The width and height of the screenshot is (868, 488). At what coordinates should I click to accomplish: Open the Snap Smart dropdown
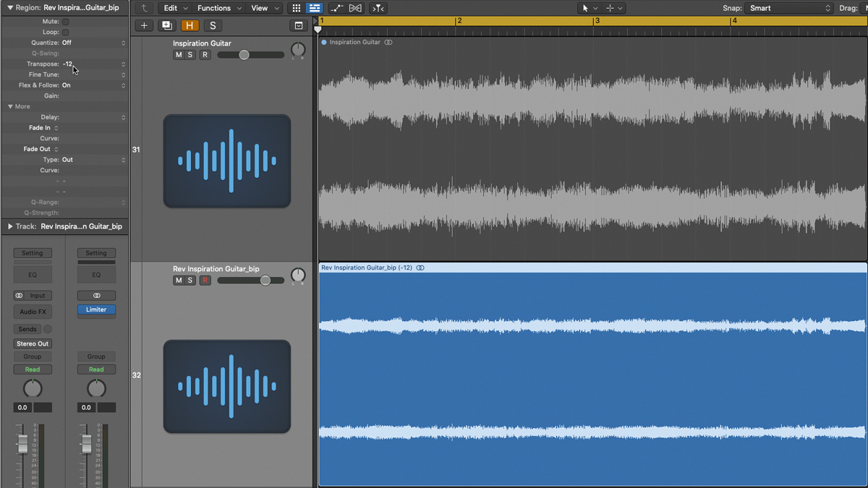[x=789, y=8]
